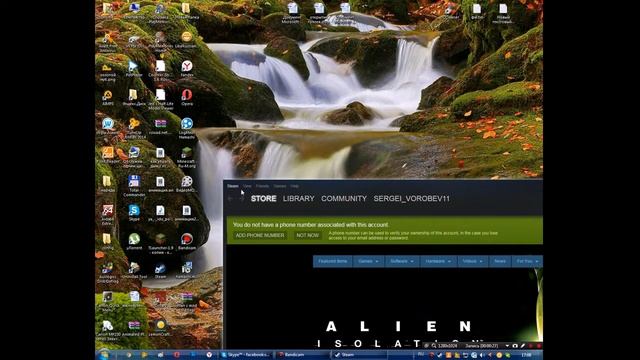Viewport: 640px width, 360px height.
Task: Open the Friends menu in Steam
Action: pyautogui.click(x=262, y=186)
